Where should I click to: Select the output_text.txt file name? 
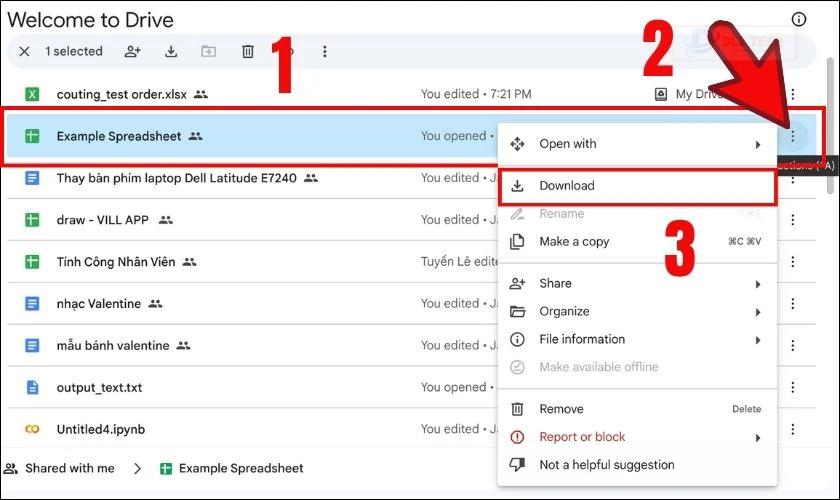pos(100,387)
